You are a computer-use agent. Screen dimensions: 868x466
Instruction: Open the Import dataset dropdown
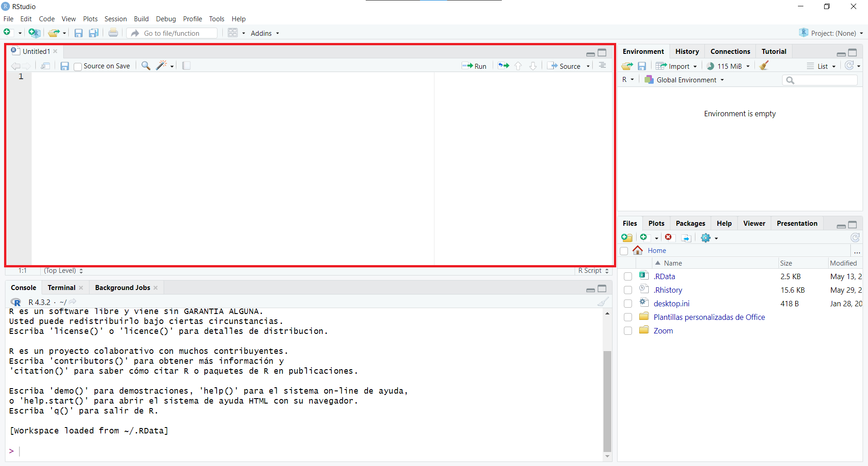coord(677,66)
